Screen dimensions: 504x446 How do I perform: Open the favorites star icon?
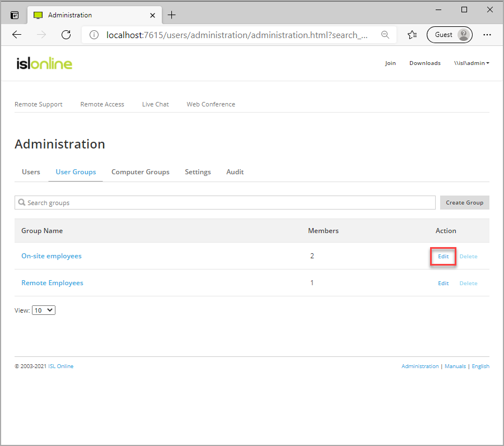click(412, 35)
